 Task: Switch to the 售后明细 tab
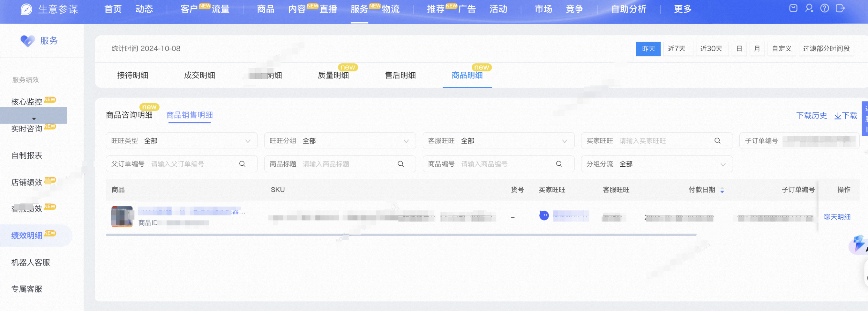(x=400, y=76)
